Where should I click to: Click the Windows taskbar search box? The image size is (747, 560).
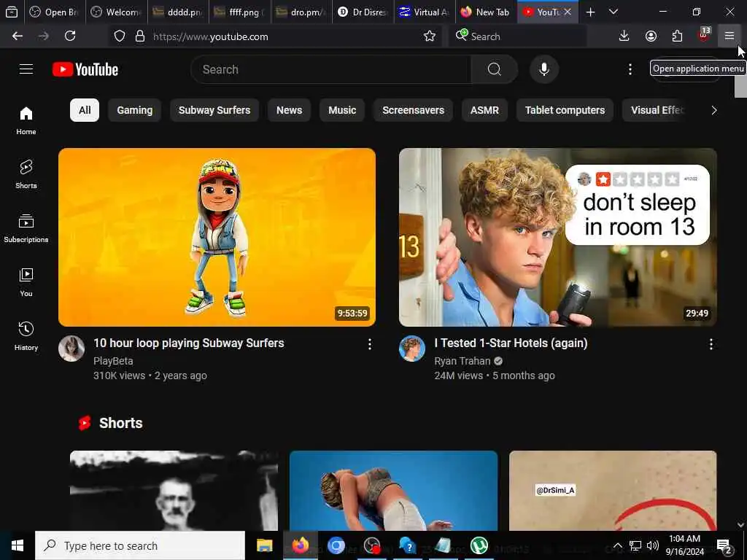(140, 545)
